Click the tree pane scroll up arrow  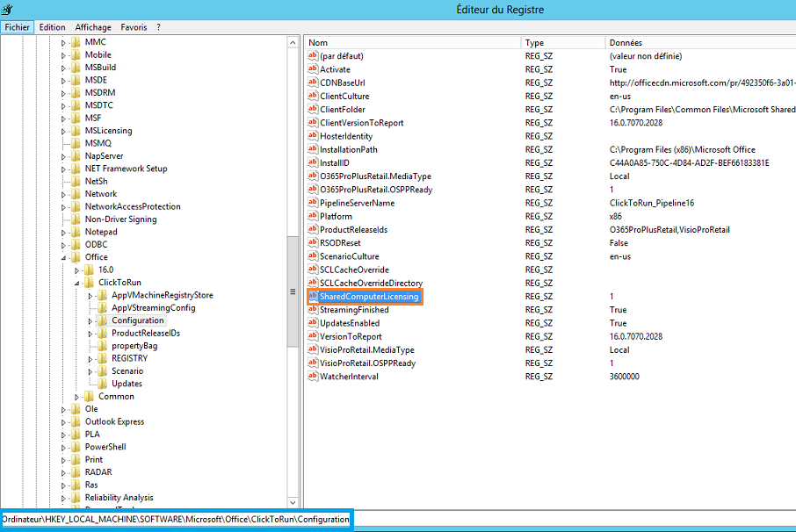[x=293, y=42]
